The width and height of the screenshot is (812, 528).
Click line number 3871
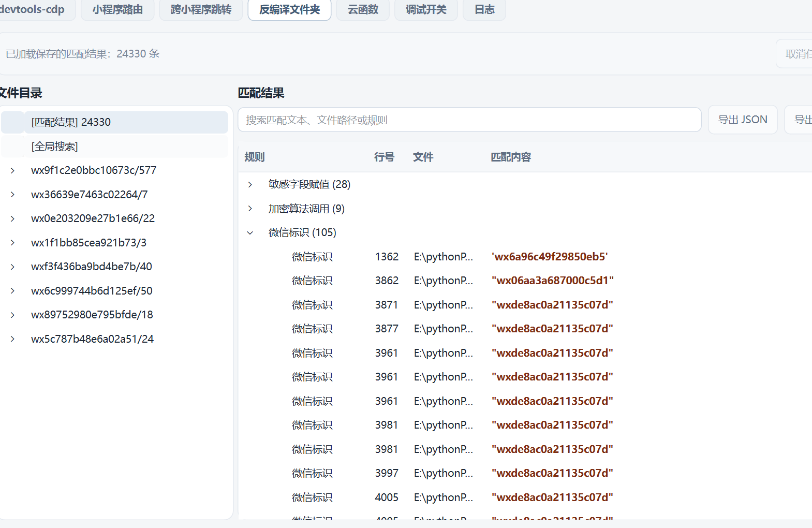[x=387, y=305]
